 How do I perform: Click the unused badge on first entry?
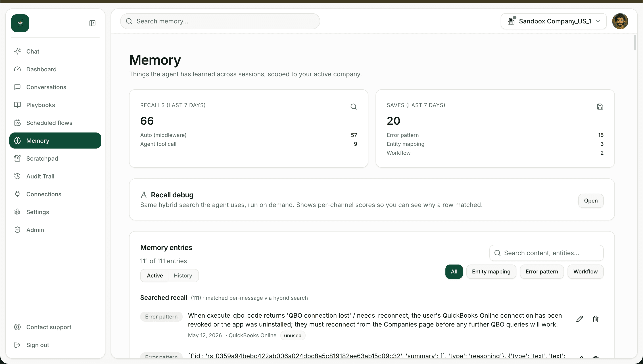point(293,335)
